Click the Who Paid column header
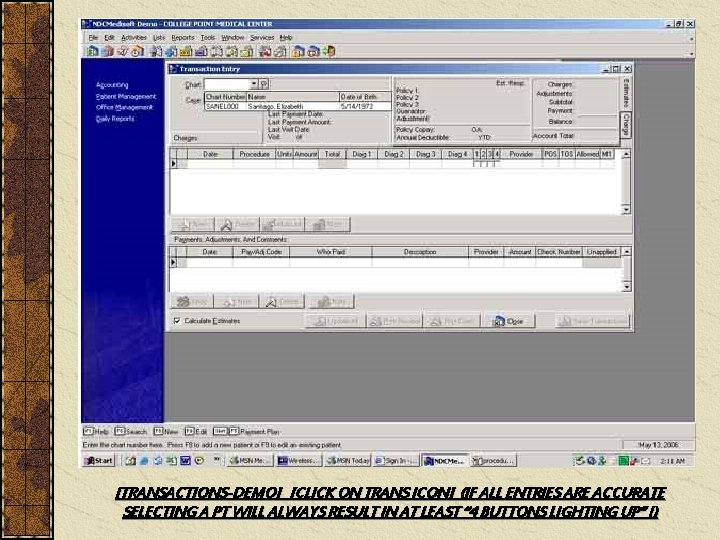Viewport: 720px width, 540px height. tap(331, 252)
